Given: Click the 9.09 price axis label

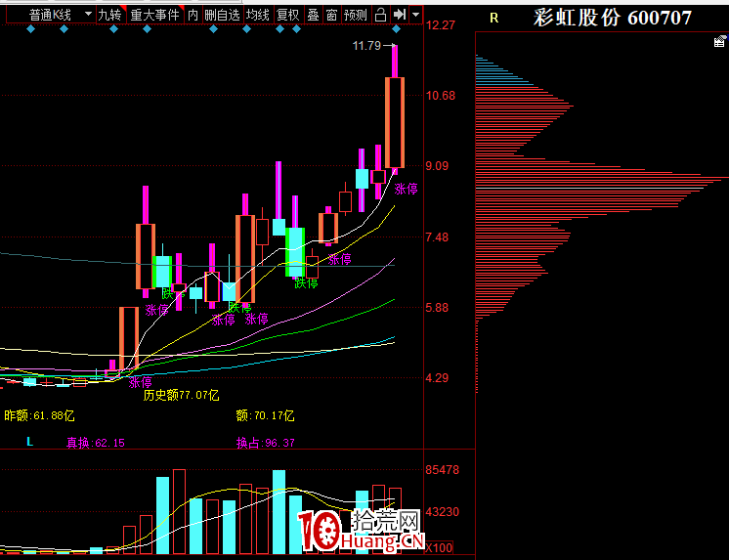Looking at the screenshot, I should [x=437, y=166].
